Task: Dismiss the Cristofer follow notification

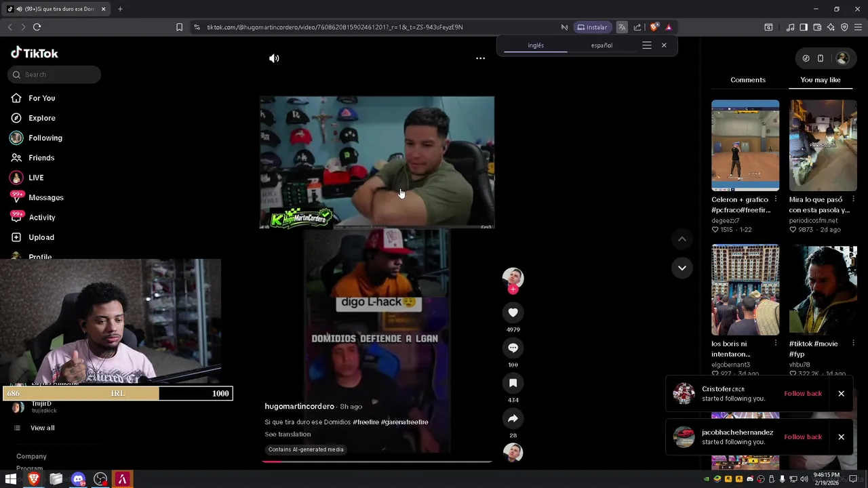Action: click(x=841, y=393)
